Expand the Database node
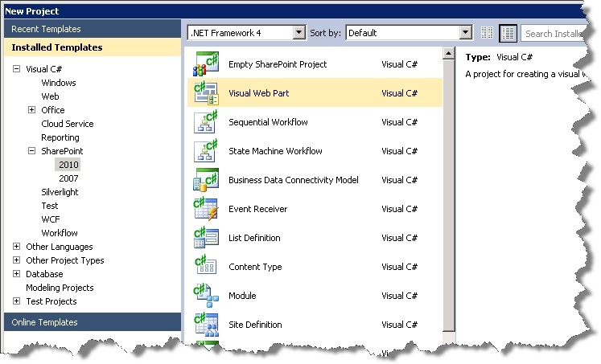 [x=16, y=274]
